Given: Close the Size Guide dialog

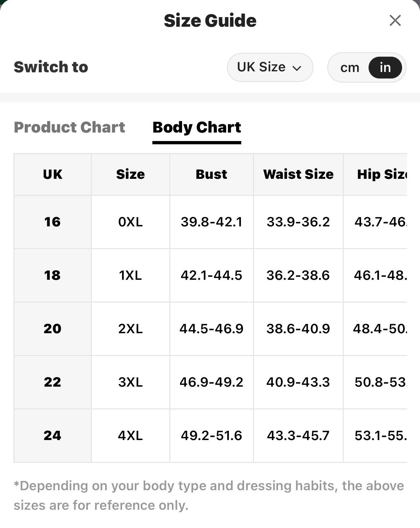Looking at the screenshot, I should point(395,21).
